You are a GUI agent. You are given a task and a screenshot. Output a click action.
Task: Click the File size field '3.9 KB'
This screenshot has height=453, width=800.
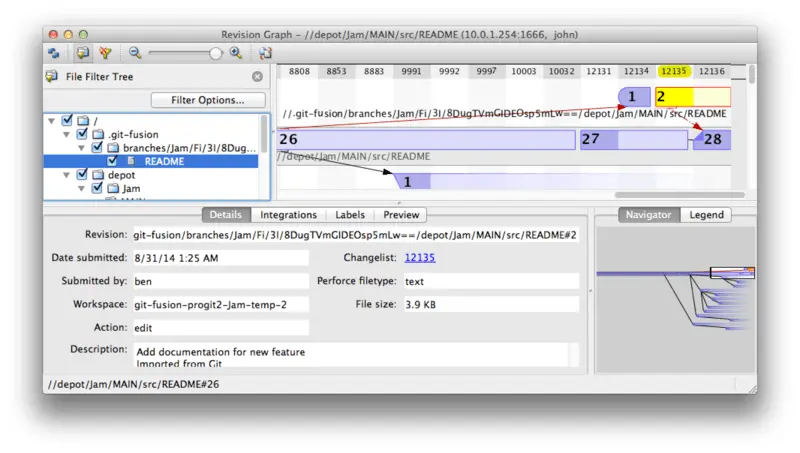click(491, 305)
